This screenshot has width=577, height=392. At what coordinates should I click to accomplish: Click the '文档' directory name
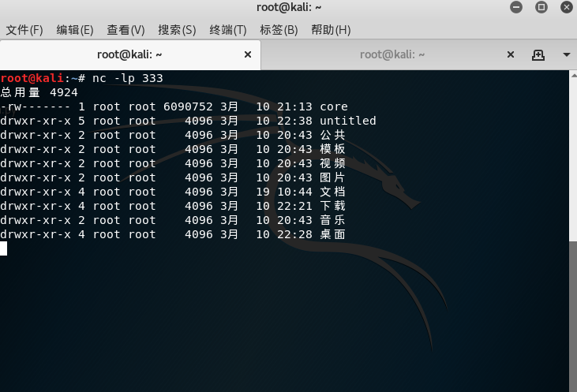(332, 192)
